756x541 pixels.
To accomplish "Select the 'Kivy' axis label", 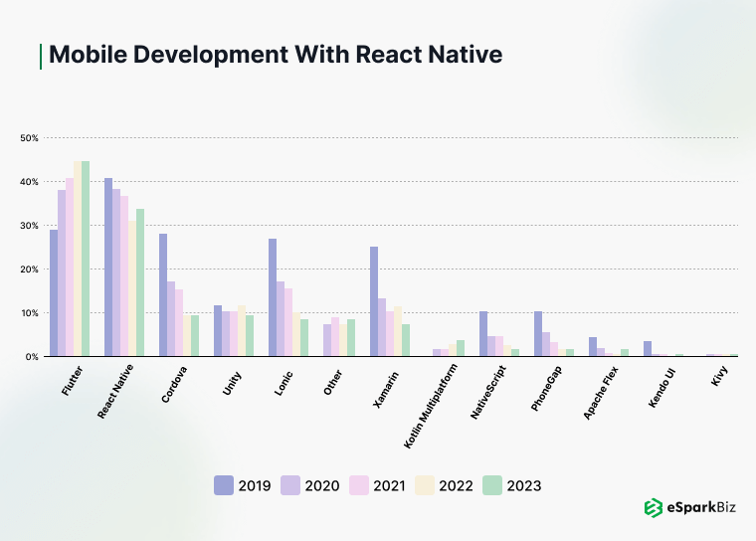I will click(719, 375).
